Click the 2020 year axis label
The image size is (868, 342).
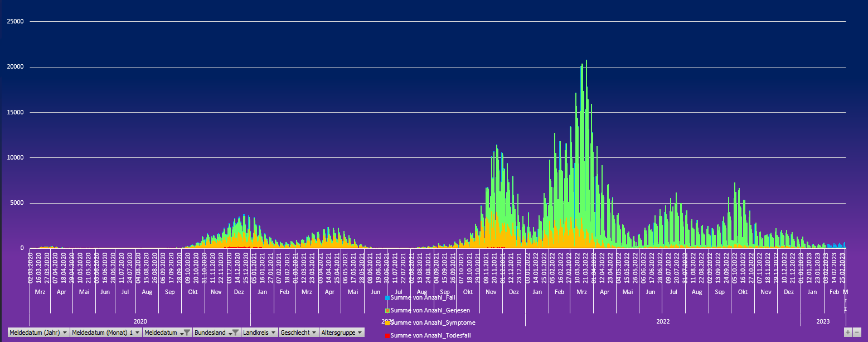point(140,322)
